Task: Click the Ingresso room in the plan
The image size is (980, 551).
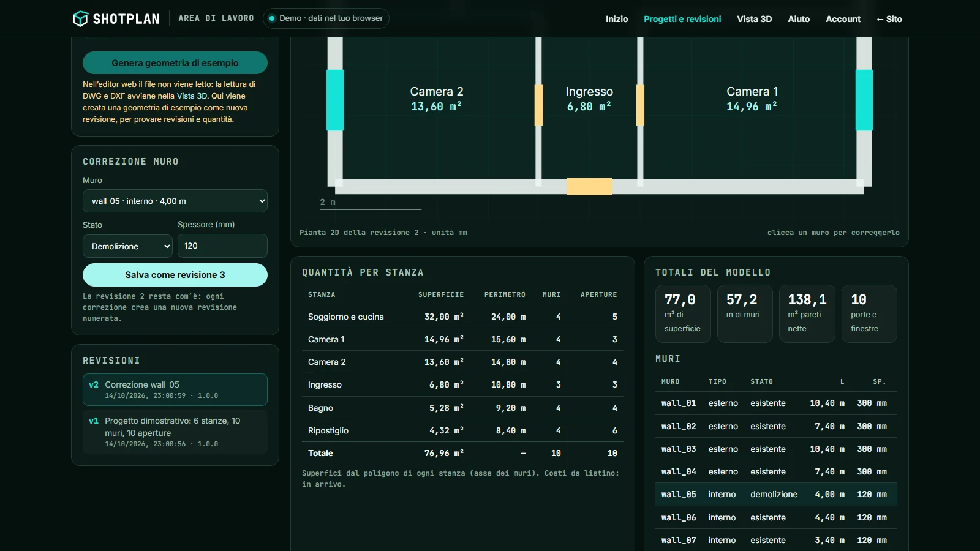Action: (x=589, y=99)
